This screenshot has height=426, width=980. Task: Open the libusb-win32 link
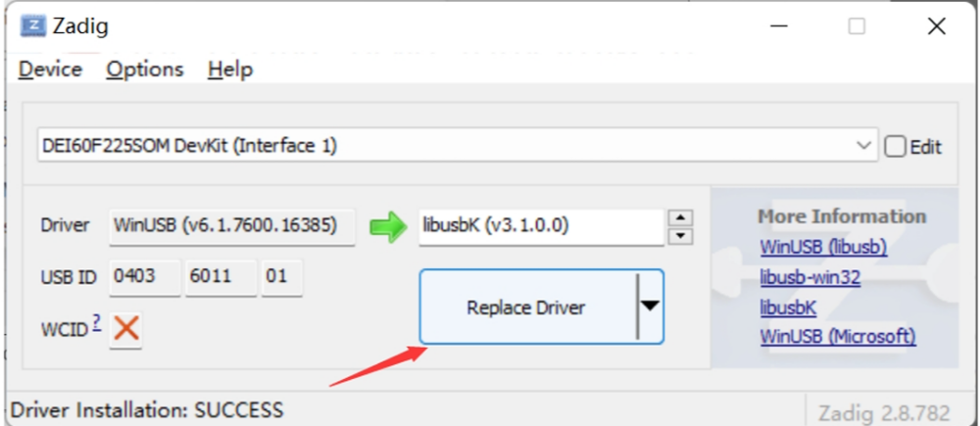[x=810, y=277]
